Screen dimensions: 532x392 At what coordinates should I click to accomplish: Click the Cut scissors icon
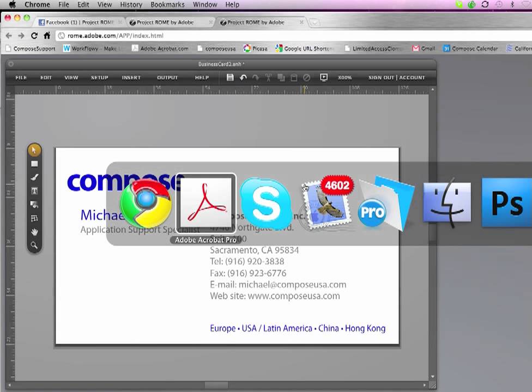[268, 78]
